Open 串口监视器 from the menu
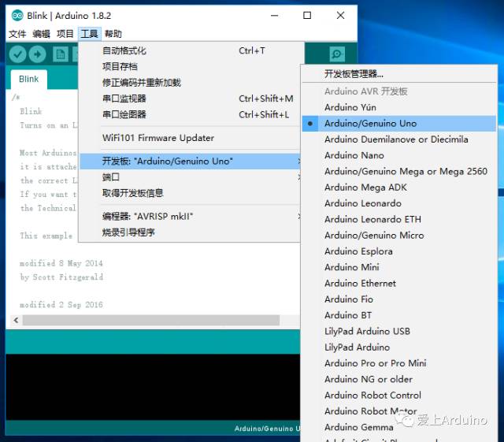Screen dimensions: 504x442 pos(191,98)
